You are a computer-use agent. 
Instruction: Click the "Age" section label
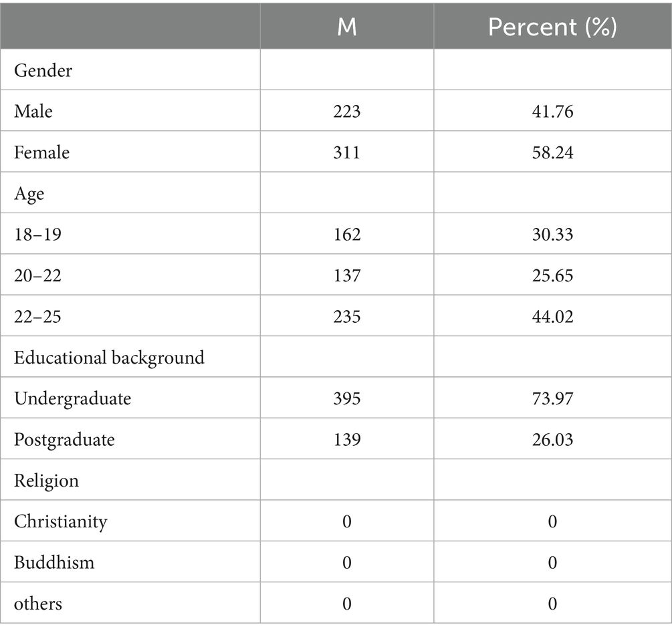click(29, 194)
